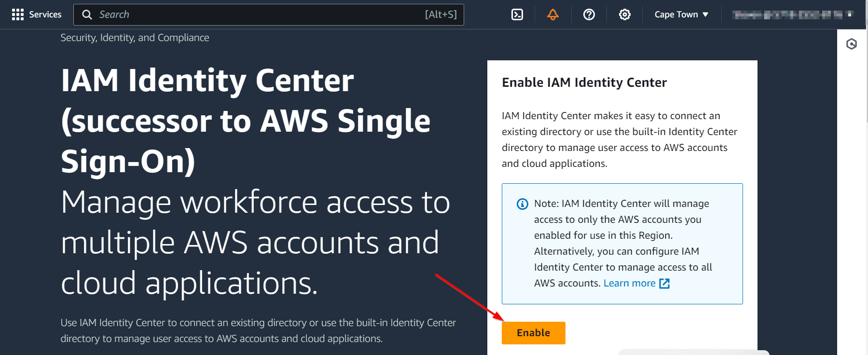
Task: Click the 'Use IAM Identity Center to connect' paragraph
Action: [258, 330]
